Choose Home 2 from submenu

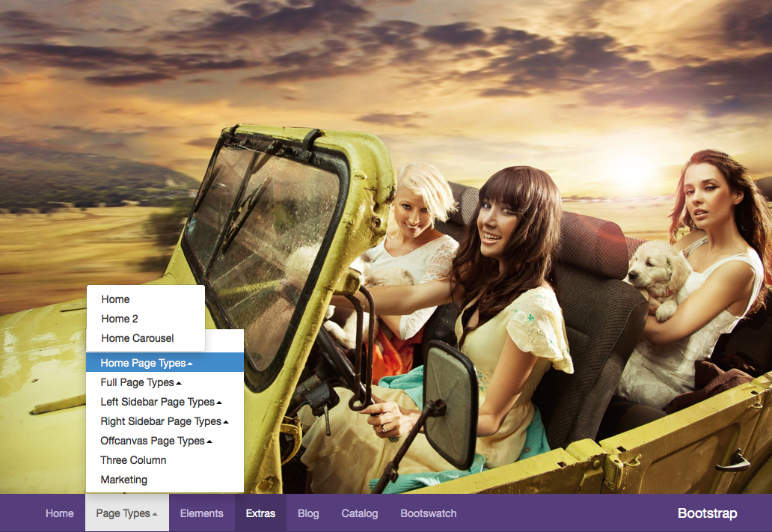tap(146, 319)
